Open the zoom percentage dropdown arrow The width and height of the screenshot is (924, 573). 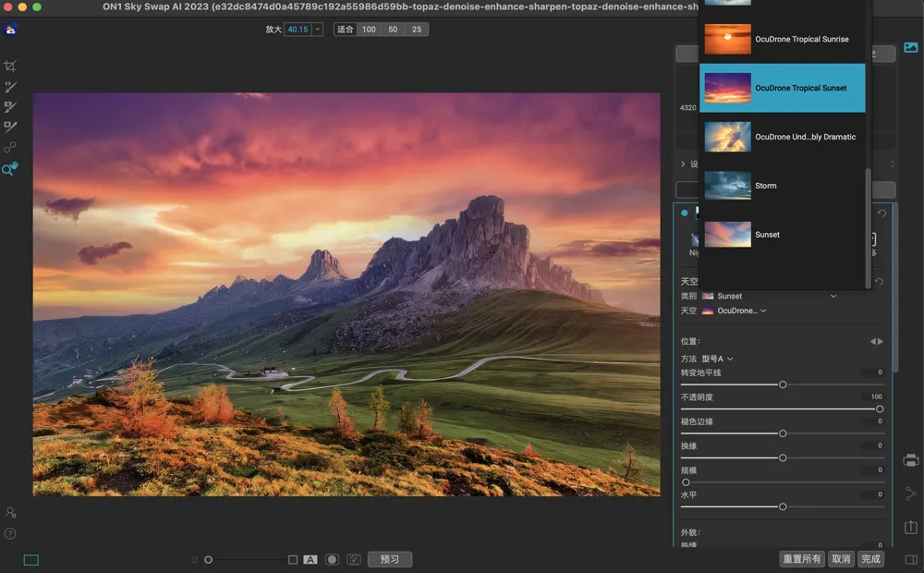318,30
